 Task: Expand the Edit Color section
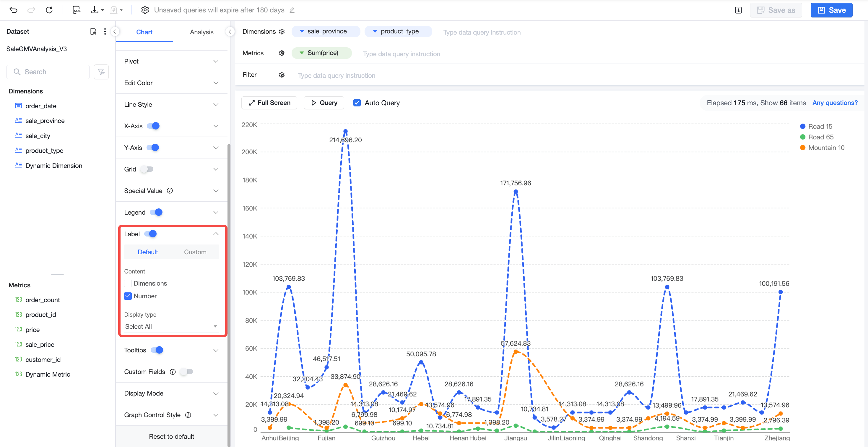coord(172,83)
